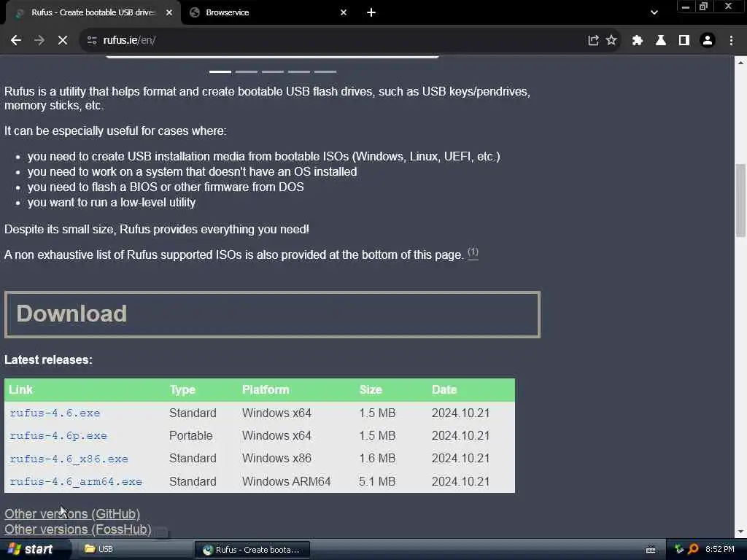Download rufus-4.6_x86.exe
The width and height of the screenshot is (747, 560).
69,459
